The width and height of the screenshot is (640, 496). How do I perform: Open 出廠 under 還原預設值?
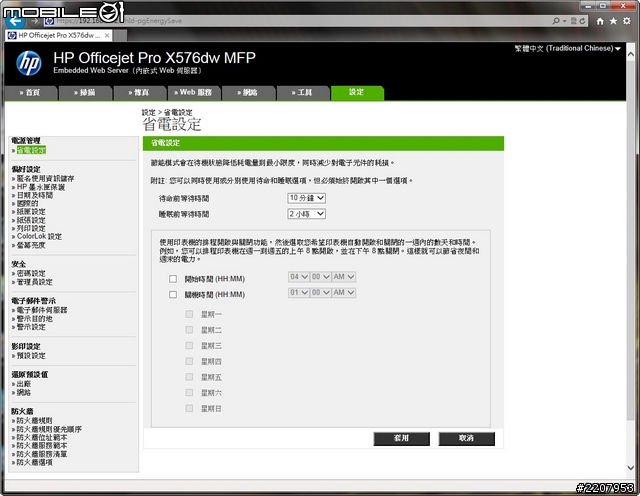[24, 384]
